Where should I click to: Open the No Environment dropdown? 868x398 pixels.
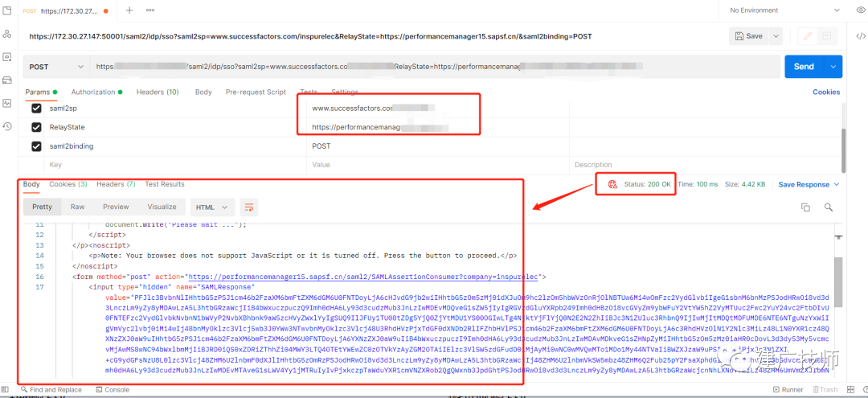[x=783, y=10]
